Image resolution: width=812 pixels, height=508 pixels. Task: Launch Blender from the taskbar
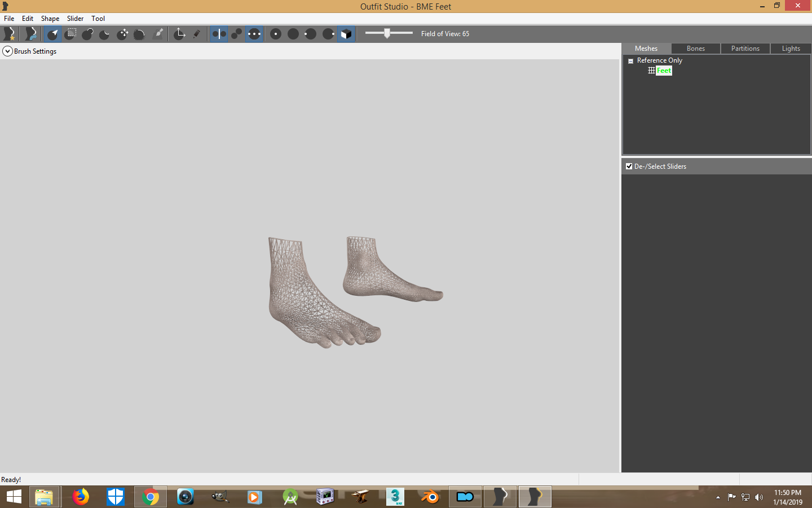(x=430, y=497)
